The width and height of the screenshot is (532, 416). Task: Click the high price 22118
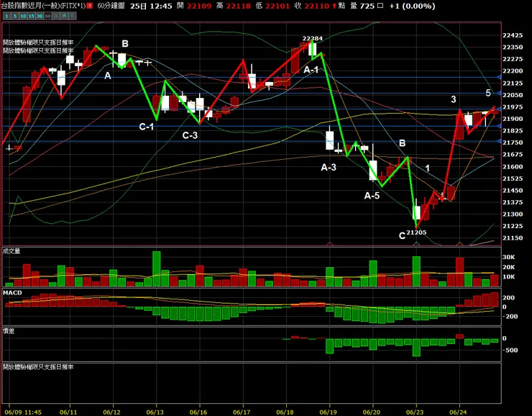tap(238, 6)
